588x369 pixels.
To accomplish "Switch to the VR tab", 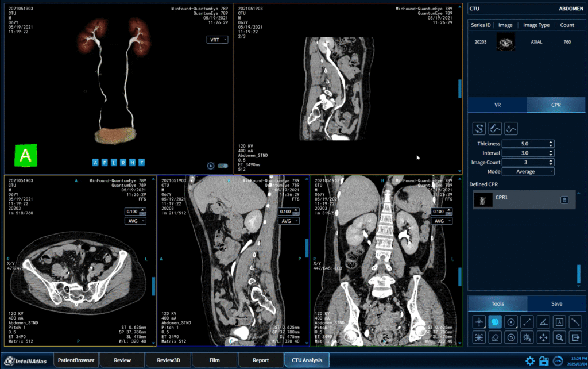I will [497, 105].
